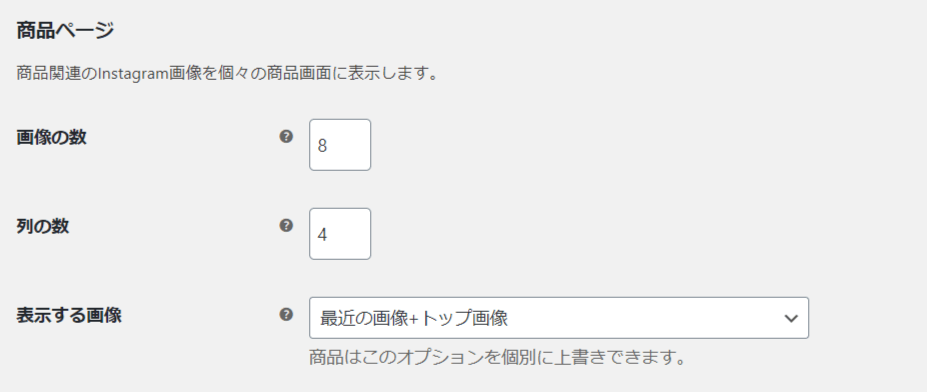Click the 画像の数 label
This screenshot has width=927, height=392.
pos(51,138)
